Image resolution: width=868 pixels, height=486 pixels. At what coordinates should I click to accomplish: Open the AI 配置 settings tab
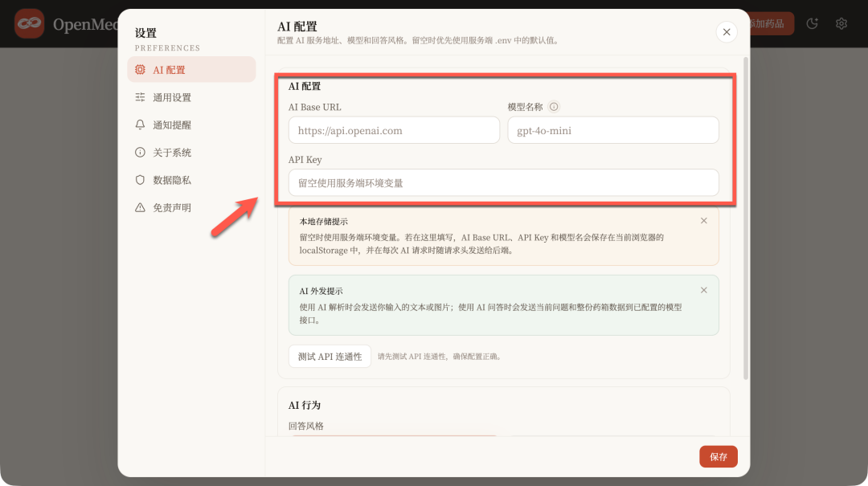click(x=191, y=70)
